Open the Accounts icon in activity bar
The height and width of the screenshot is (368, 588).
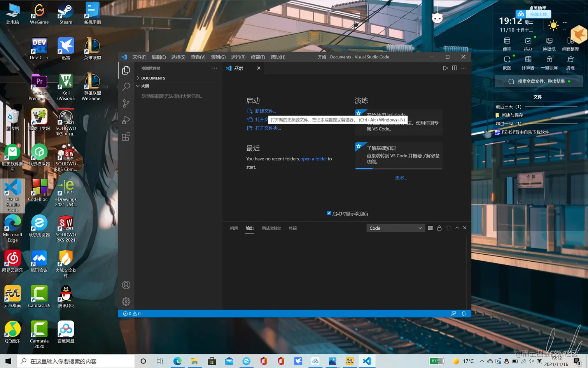126,285
